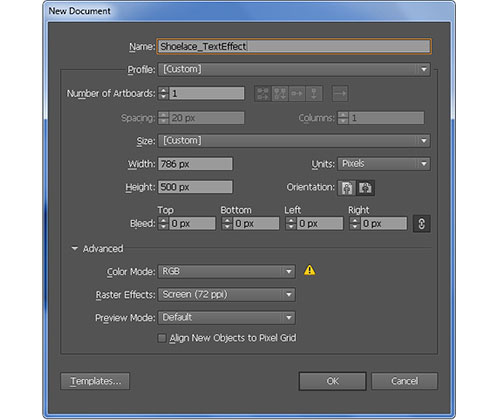Toggle the bleed link chain icon

pyautogui.click(x=421, y=223)
